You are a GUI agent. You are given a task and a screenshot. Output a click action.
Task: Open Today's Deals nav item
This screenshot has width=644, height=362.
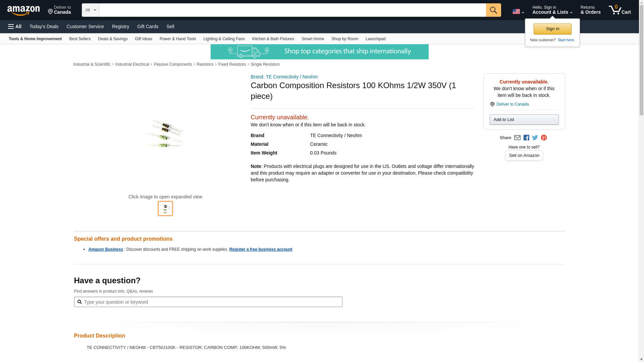click(44, 26)
